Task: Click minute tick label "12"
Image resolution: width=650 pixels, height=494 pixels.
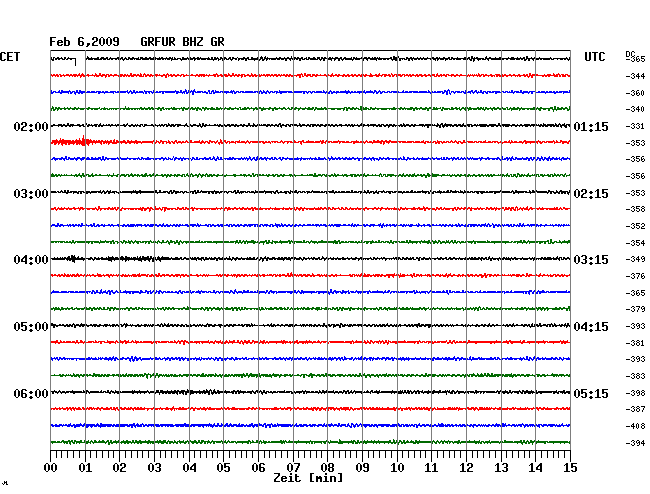Action: 466,468
